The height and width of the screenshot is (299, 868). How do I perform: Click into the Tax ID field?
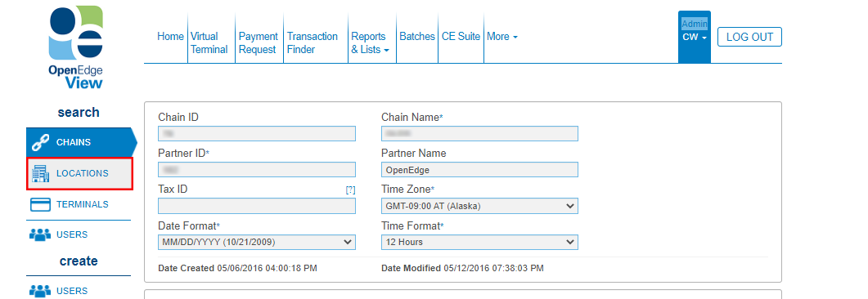click(x=257, y=206)
